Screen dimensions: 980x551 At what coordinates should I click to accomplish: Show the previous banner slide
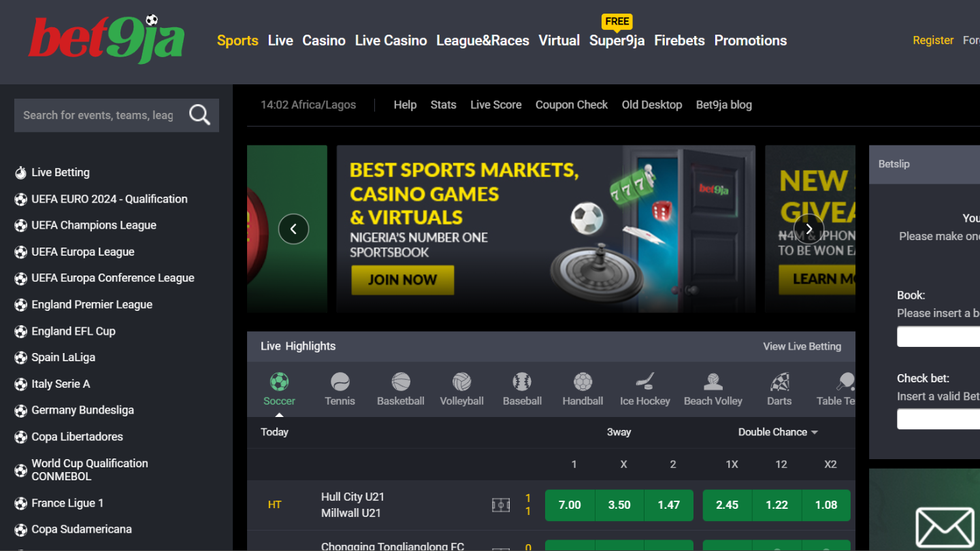pos(293,229)
